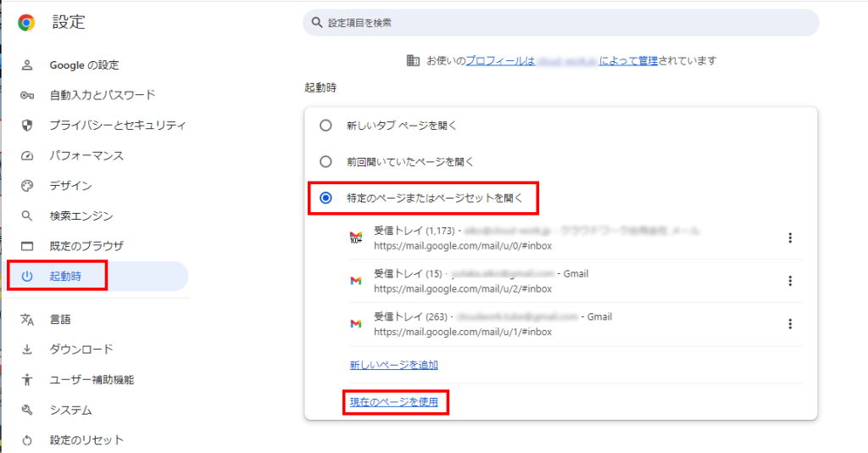Click the palette icon for デザイン
This screenshot has height=453, width=868.
click(27, 186)
